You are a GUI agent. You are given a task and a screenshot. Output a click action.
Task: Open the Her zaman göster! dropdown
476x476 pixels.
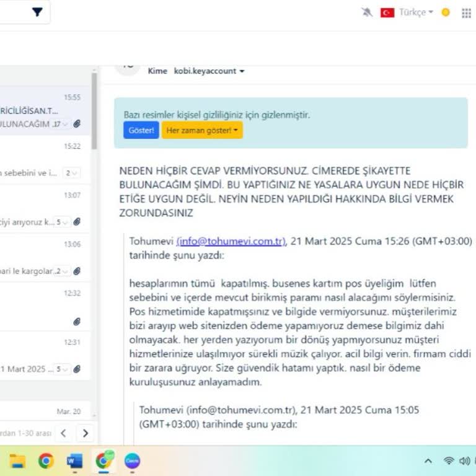202,130
